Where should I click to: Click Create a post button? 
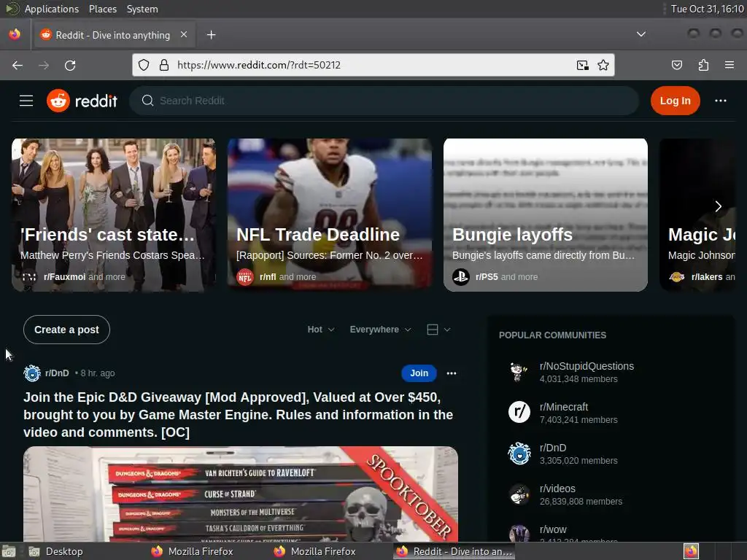click(x=66, y=330)
